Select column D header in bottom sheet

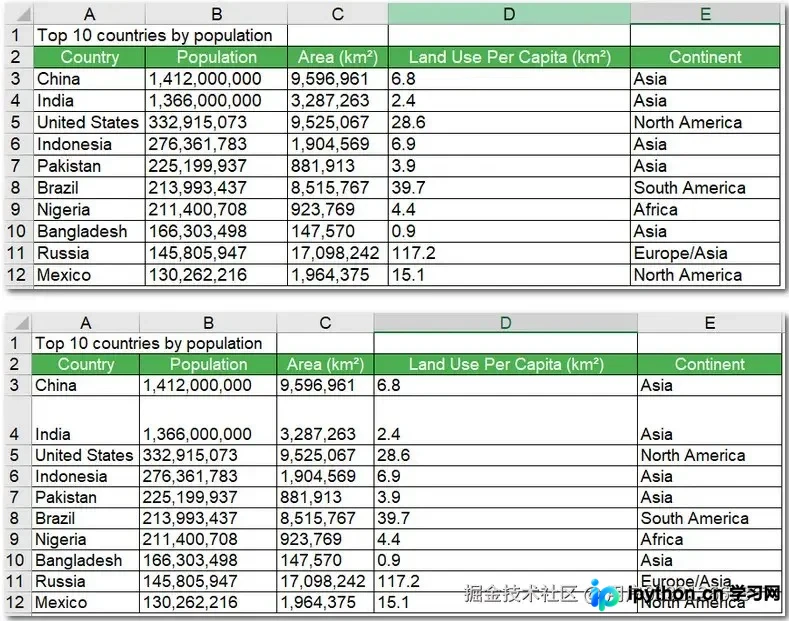coord(506,322)
